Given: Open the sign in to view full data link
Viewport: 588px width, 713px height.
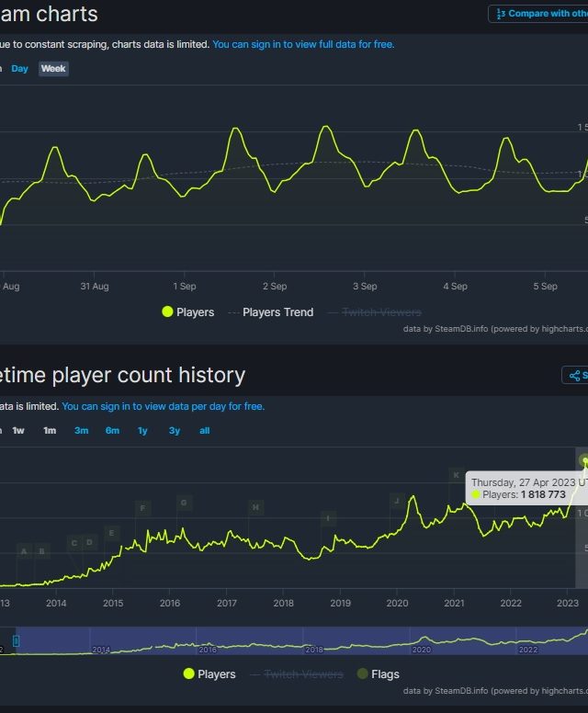Looking at the screenshot, I should [x=303, y=44].
